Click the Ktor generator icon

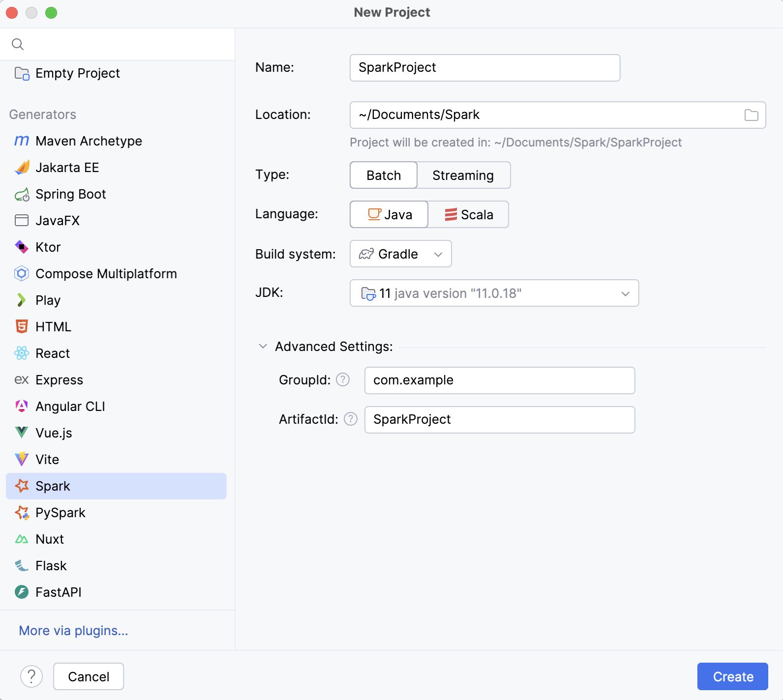tap(22, 247)
